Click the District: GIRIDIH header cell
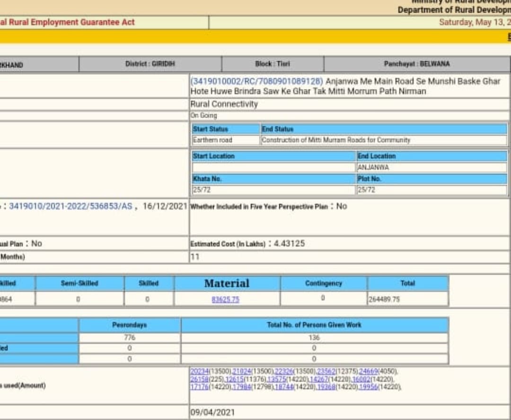511x420 pixels. [150, 64]
